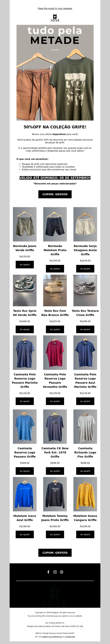Click "Camiseta CK New York Est. 1978" title

point(55,452)
